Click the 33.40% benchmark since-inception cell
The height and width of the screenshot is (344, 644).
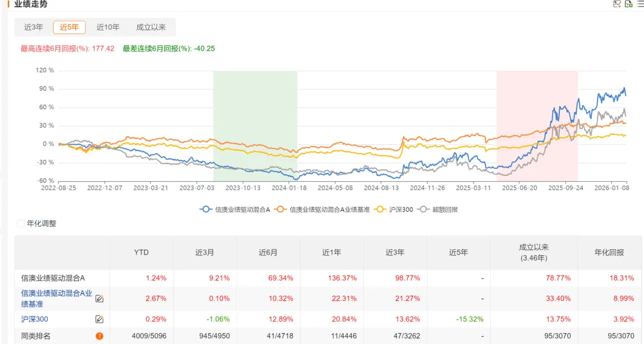(x=558, y=299)
